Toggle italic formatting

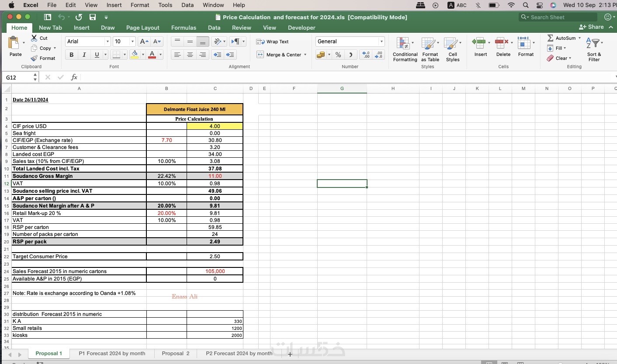[84, 55]
